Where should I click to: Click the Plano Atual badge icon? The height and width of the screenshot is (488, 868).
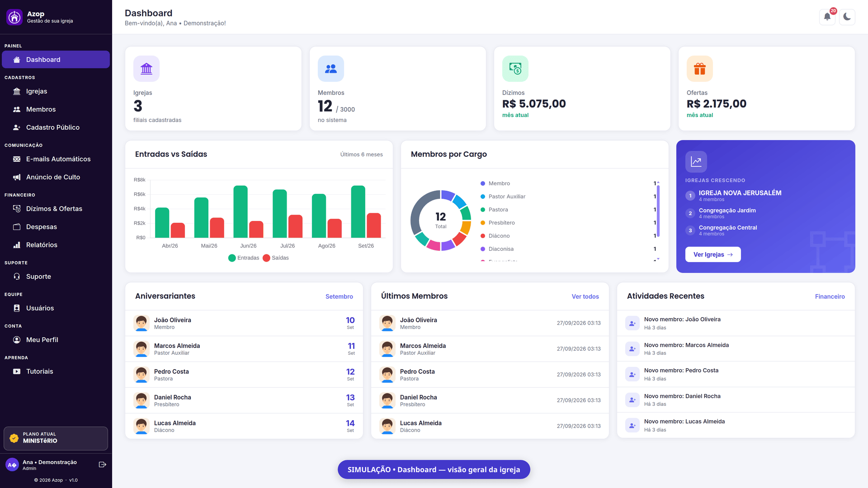coord(14,438)
